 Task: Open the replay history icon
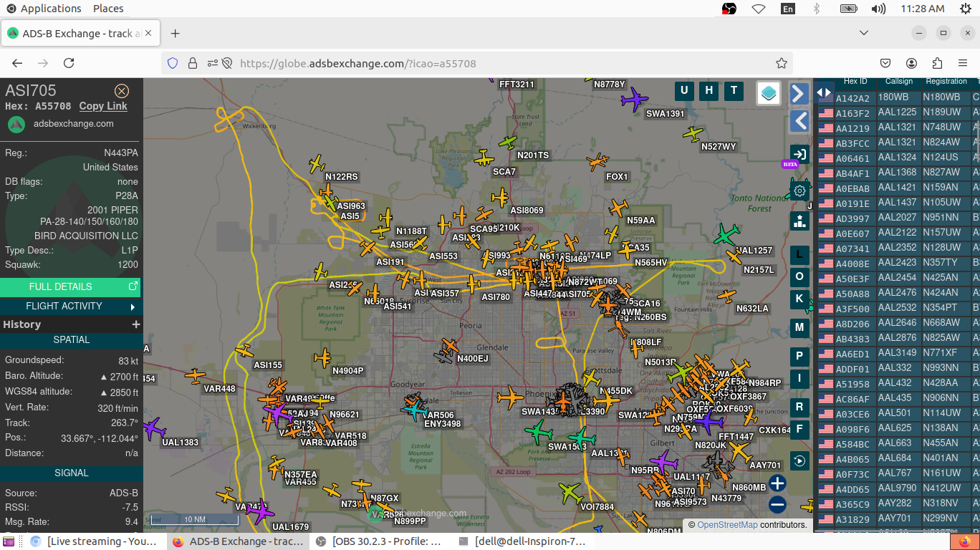(x=799, y=460)
